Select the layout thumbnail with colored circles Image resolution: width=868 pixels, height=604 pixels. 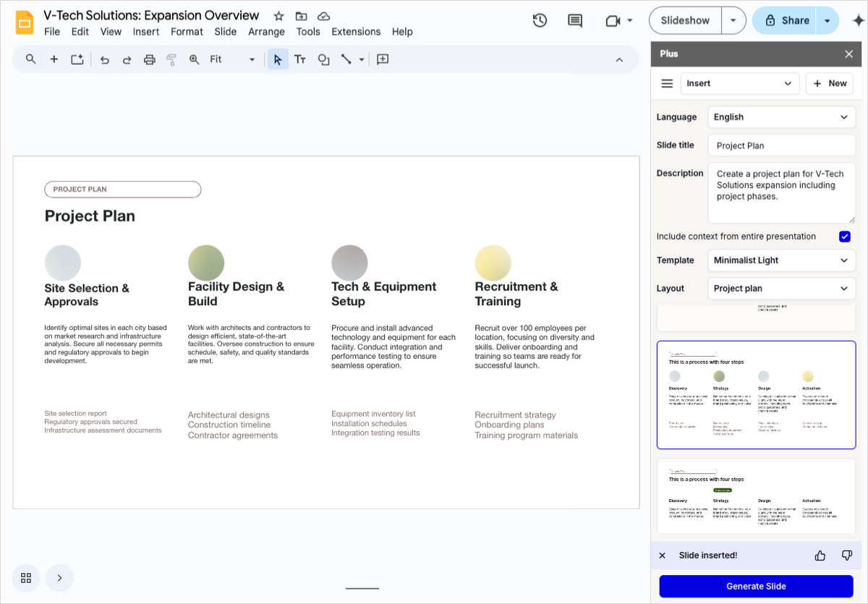tap(756, 395)
